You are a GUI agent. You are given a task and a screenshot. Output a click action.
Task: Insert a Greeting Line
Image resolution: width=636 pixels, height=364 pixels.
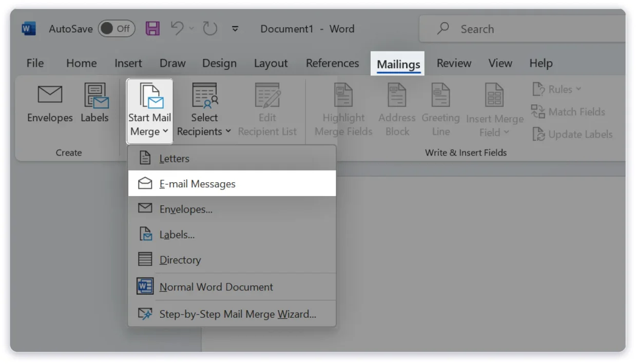coord(440,110)
